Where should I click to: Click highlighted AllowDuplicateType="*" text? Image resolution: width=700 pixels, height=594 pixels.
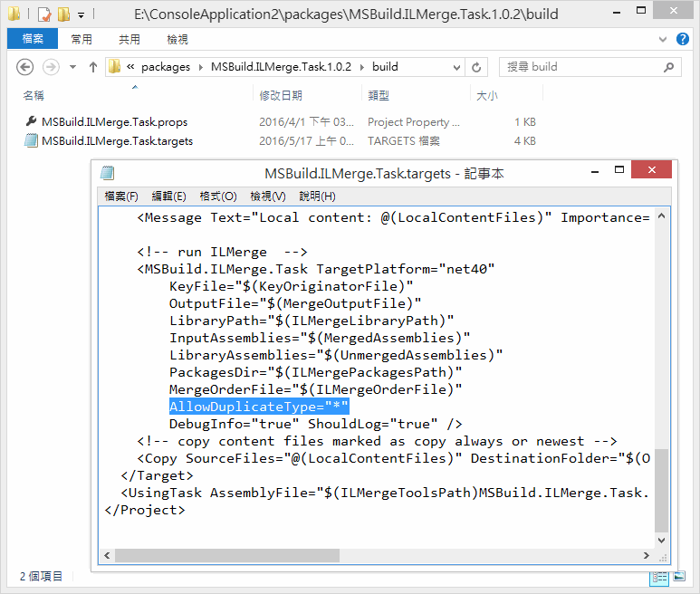coord(259,407)
